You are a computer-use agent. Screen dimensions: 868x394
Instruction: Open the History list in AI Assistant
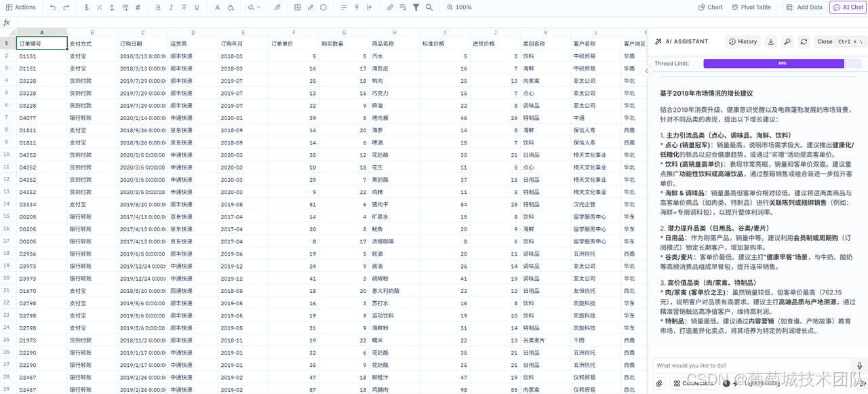[x=743, y=41]
